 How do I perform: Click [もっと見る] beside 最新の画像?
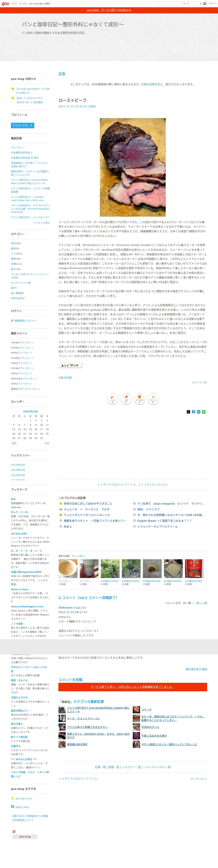click(x=78, y=556)
